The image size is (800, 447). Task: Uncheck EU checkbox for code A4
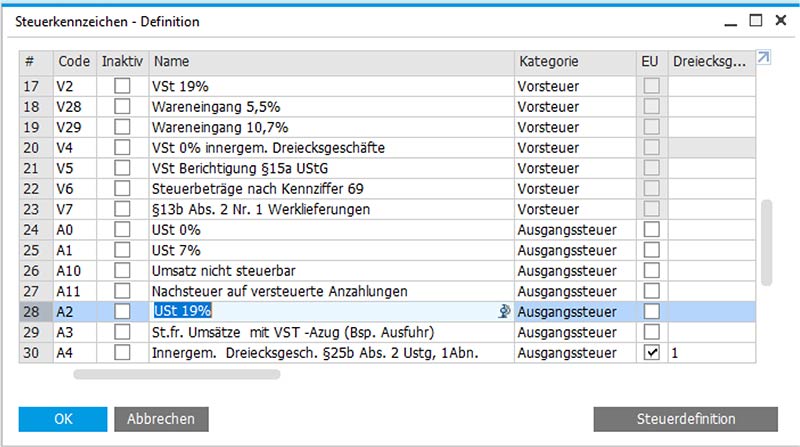click(652, 353)
